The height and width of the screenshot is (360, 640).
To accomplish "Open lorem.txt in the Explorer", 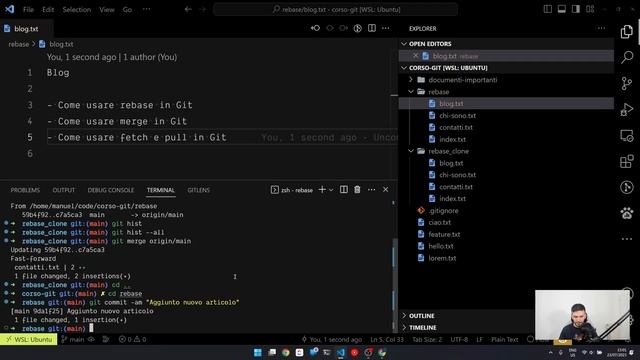I will 506,258.
